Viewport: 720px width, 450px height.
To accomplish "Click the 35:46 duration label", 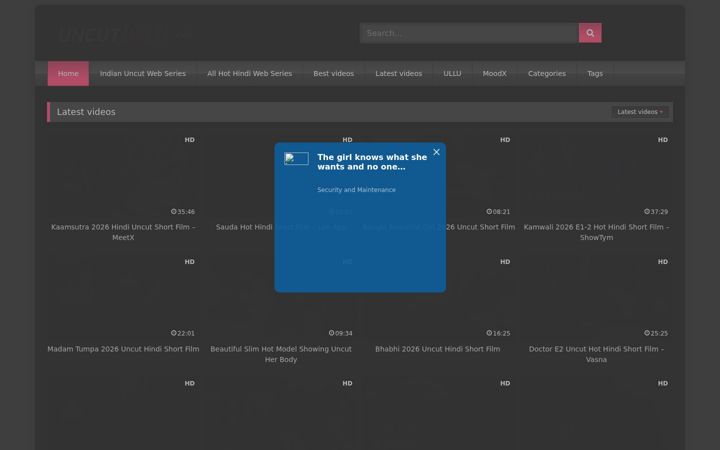I will 183,212.
